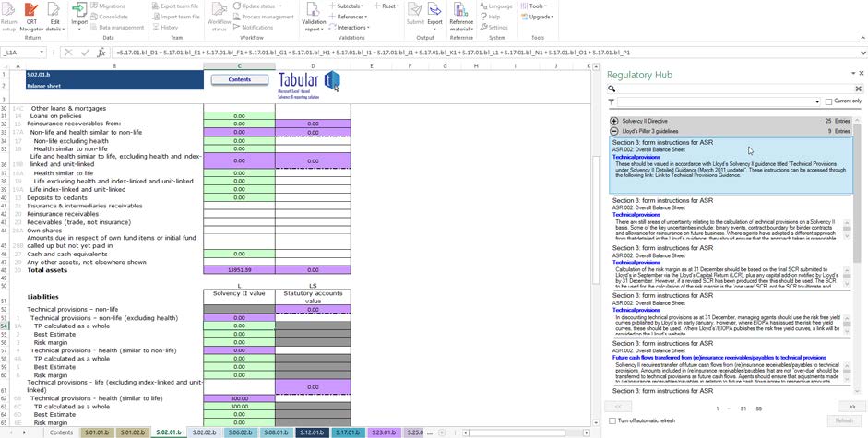The width and height of the screenshot is (868, 438).
Task: Click the Regulatory Hub filter funnel icon
Action: click(612, 101)
